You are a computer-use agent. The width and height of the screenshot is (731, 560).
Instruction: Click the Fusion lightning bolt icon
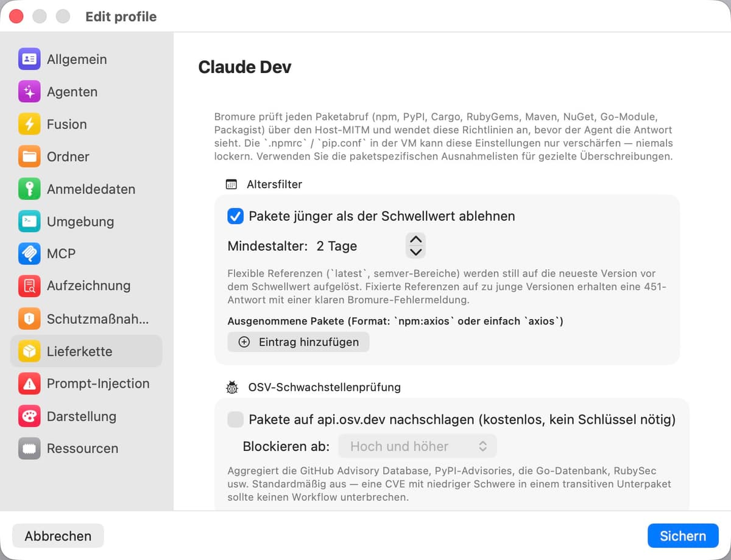point(29,124)
